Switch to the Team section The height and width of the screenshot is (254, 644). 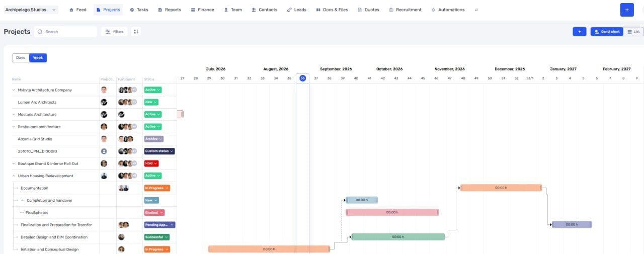(x=233, y=10)
